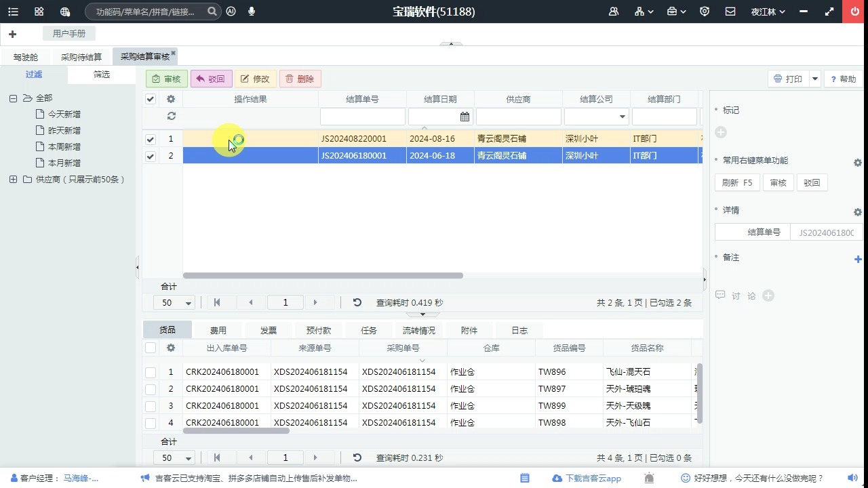Click the shield security icon

pos(705,12)
